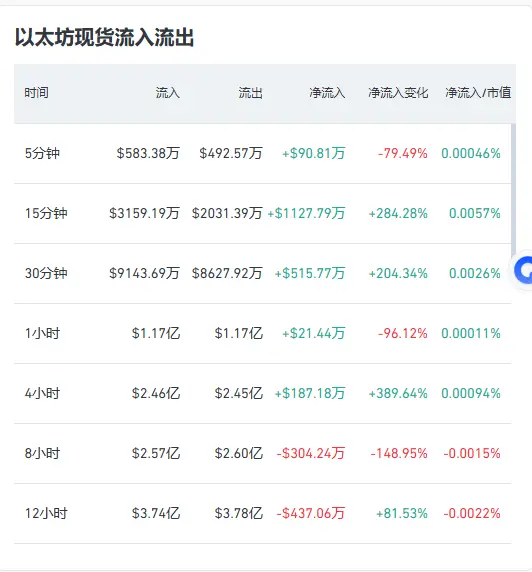Click the 以太坊现货流入流出 title

pyautogui.click(x=104, y=37)
